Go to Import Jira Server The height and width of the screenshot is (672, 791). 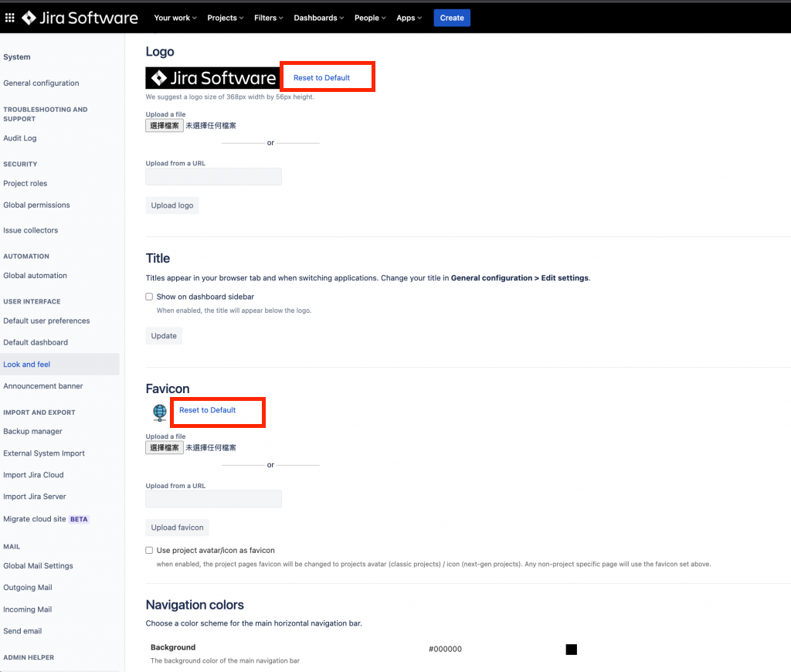pos(34,497)
